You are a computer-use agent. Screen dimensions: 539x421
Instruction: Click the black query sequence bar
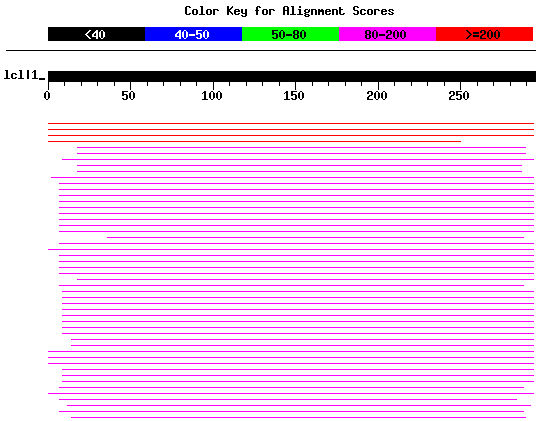[292, 76]
